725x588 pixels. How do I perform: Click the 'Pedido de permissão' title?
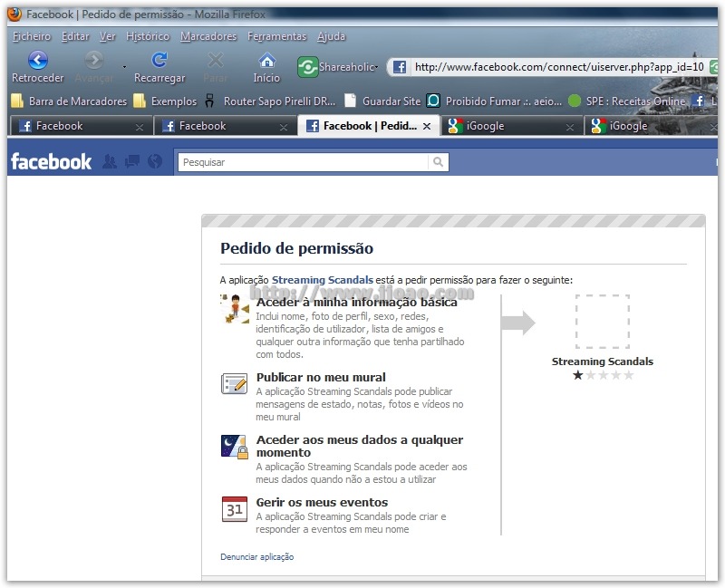click(x=296, y=248)
